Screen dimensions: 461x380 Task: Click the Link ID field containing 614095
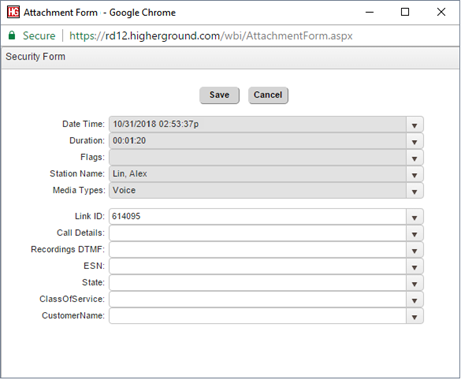[258, 217]
